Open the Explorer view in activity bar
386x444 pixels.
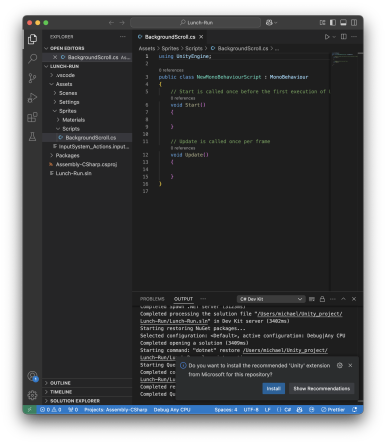pyautogui.click(x=32, y=39)
